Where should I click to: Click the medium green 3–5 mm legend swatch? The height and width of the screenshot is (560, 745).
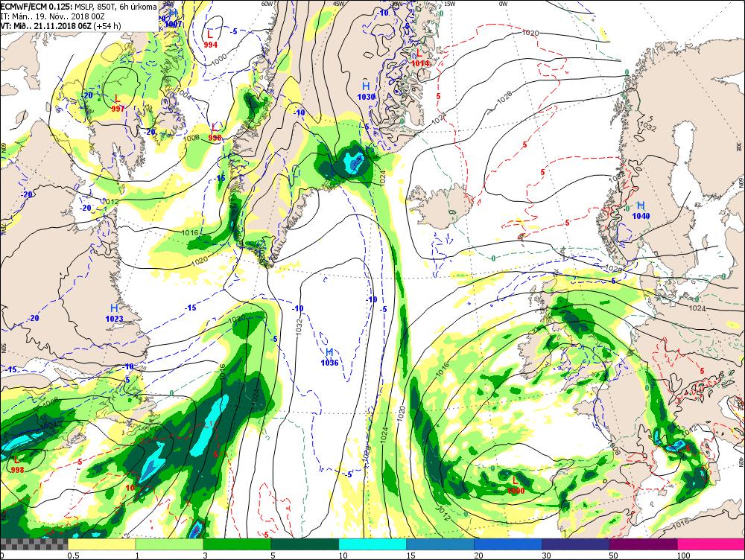pos(237,544)
